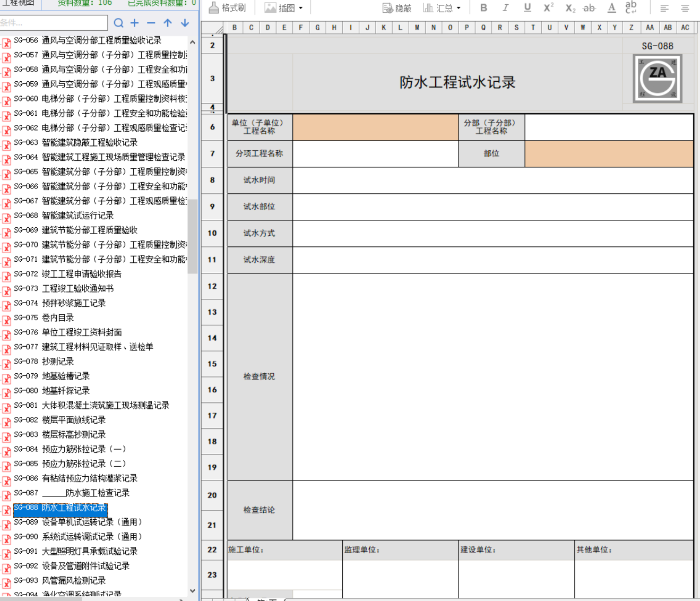Click the select-all corner of the spreadsheet
700x601 pixels.
[x=213, y=28]
